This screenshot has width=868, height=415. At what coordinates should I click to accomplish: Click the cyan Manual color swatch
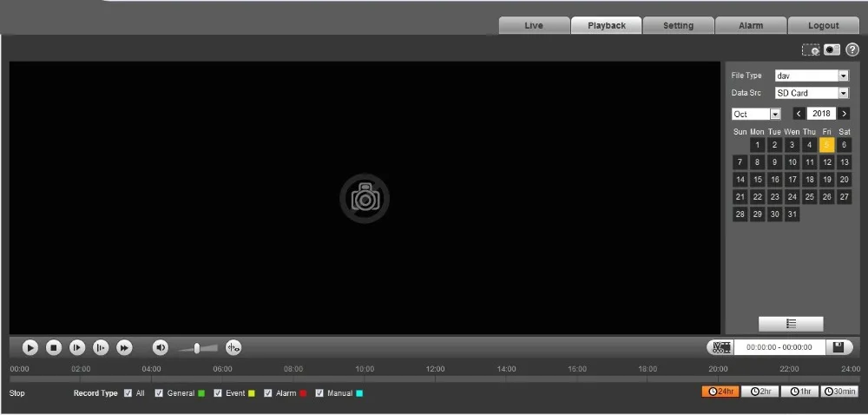359,393
